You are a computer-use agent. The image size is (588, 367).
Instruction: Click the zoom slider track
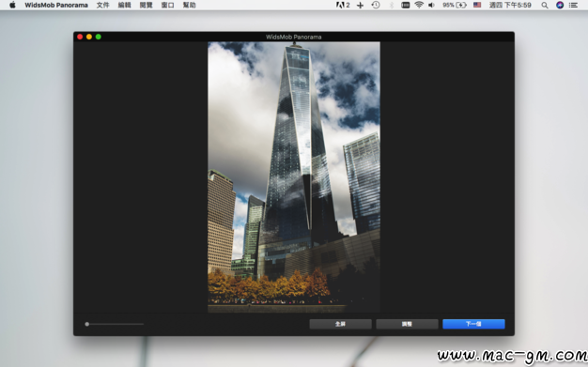115,324
